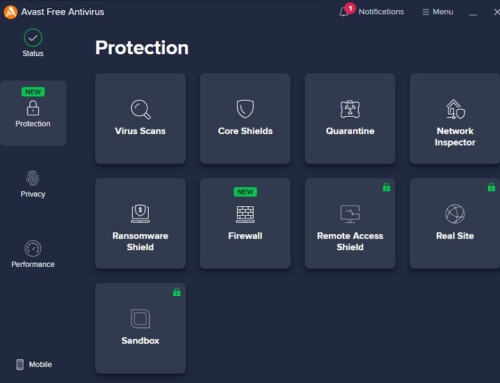Click the green lock on Real Site
Viewport: 500px width, 383px height.
pyautogui.click(x=491, y=187)
